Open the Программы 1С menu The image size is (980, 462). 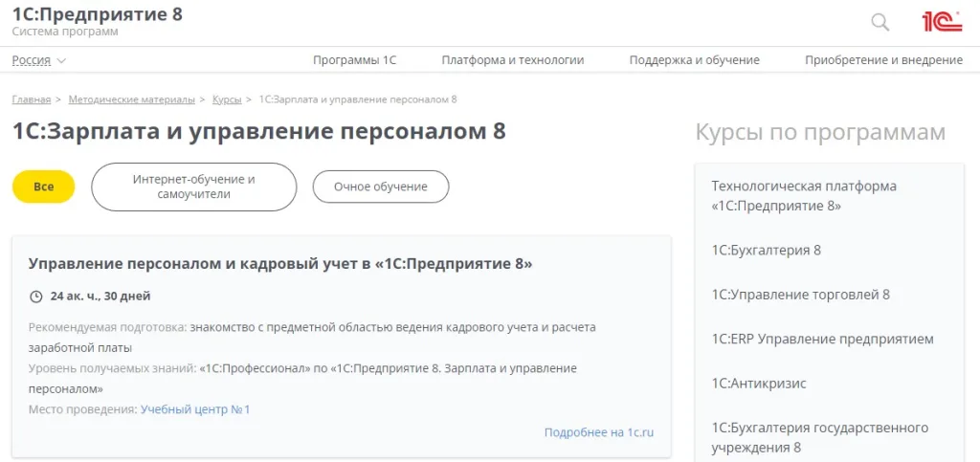354,60
